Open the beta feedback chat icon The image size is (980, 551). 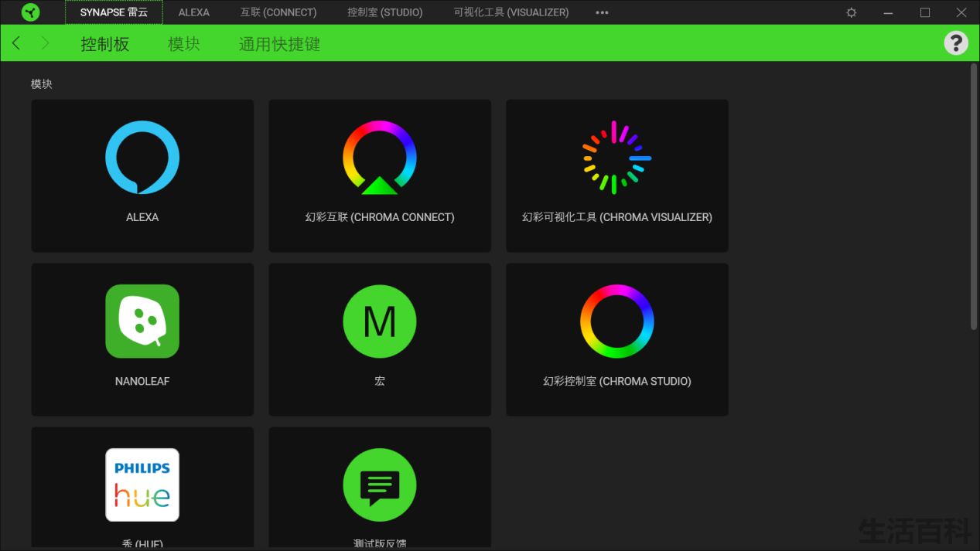tap(380, 485)
